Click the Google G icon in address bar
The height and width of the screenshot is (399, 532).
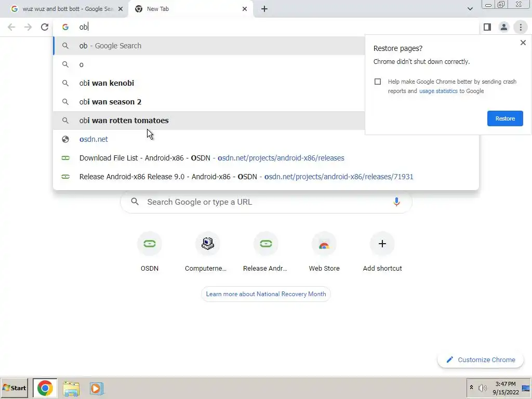coord(65,27)
